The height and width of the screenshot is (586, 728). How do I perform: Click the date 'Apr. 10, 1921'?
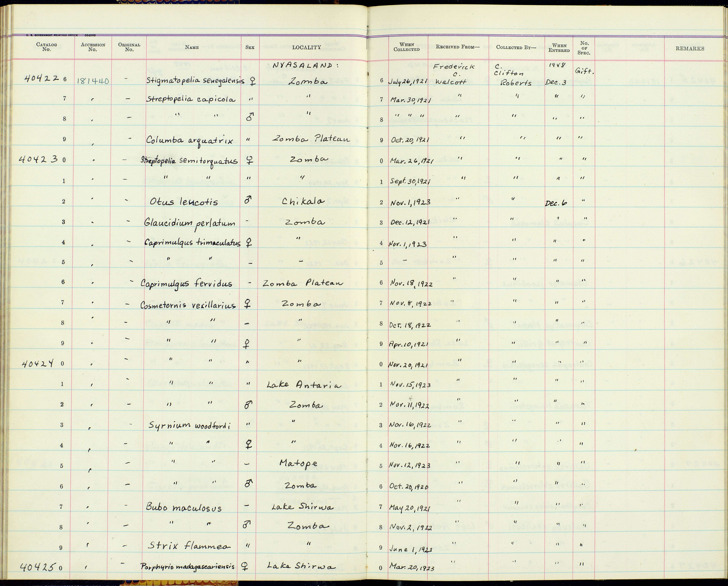point(409,344)
